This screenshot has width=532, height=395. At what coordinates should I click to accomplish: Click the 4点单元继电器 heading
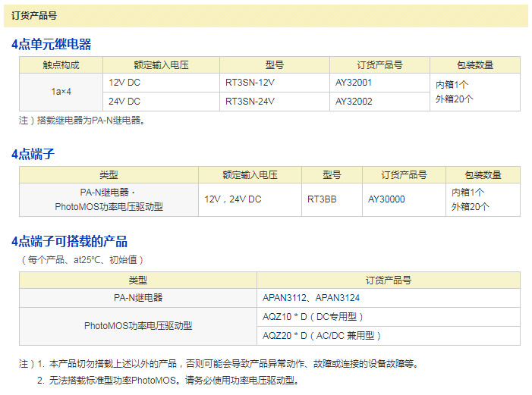[51, 45]
